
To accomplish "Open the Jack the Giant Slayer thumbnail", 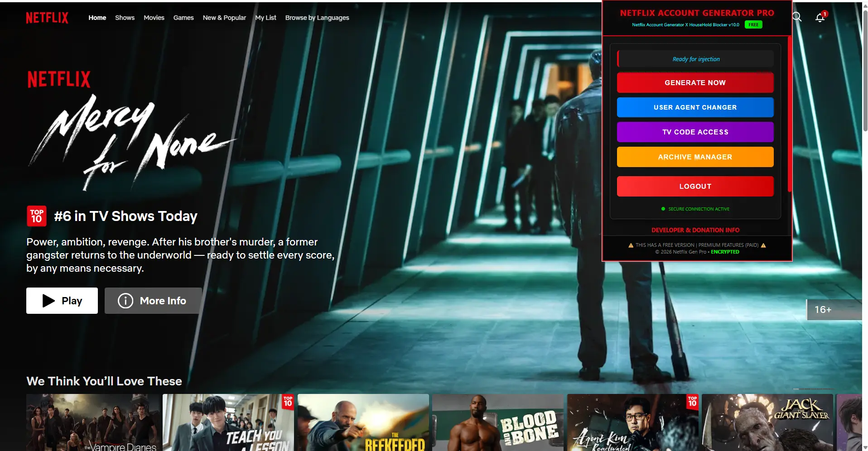I will (767, 422).
